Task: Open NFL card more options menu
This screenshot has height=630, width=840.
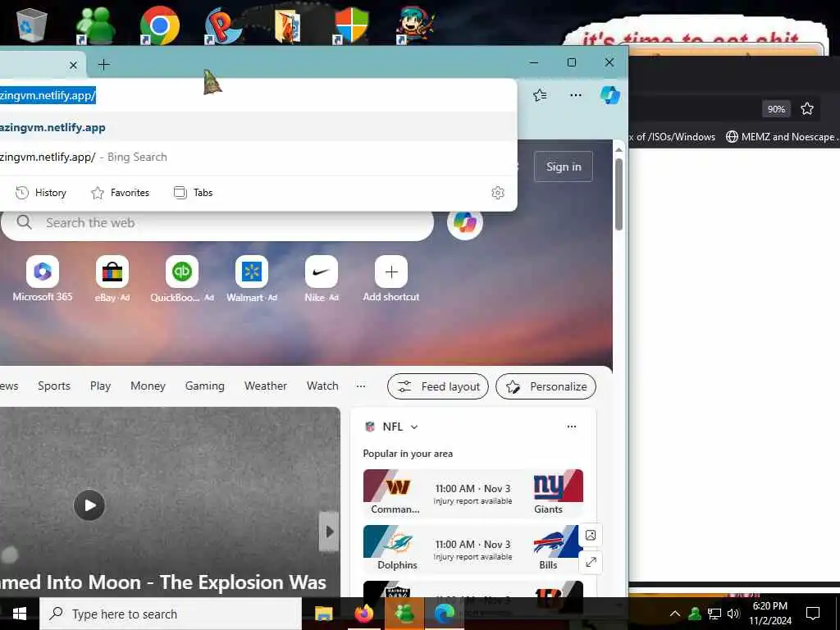Action: pos(572,427)
